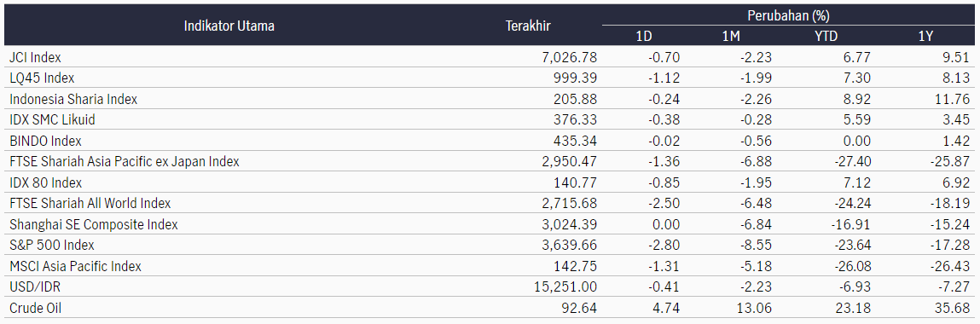Click the 1M change column header
Screen dimensions: 980x324
731,36
